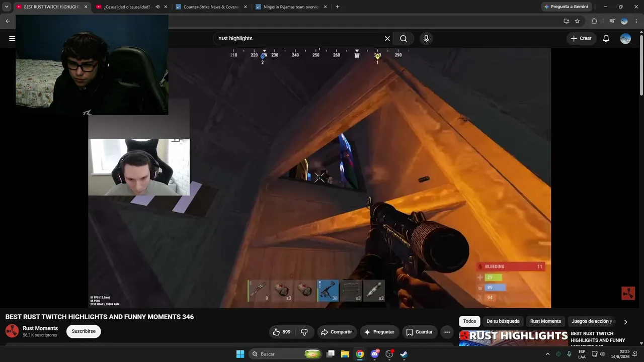Open more actions menu for the video
The width and height of the screenshot is (644, 362).
click(447, 332)
